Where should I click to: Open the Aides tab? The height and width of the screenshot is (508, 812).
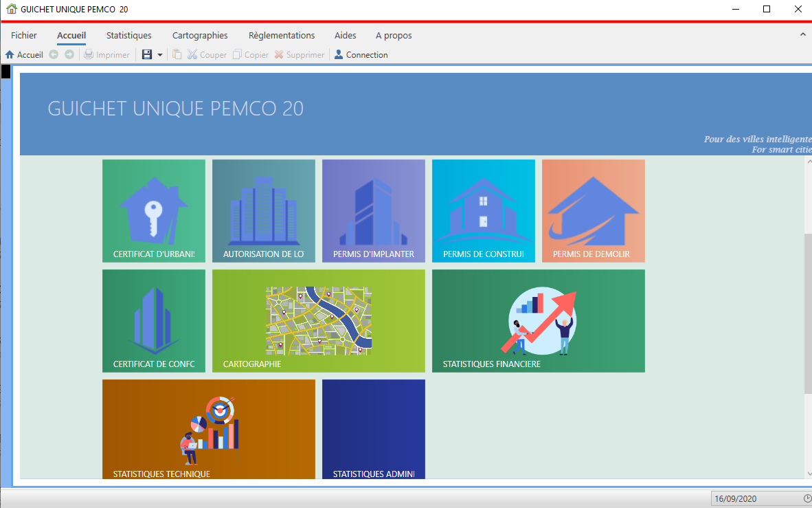(x=346, y=35)
